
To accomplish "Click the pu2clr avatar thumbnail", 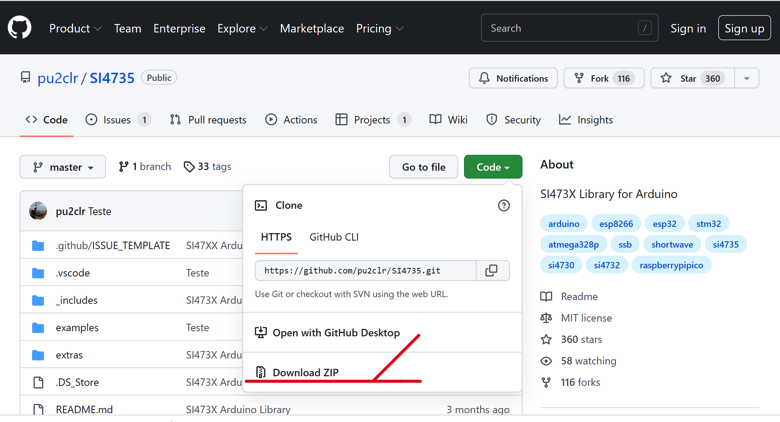I will pyautogui.click(x=38, y=211).
